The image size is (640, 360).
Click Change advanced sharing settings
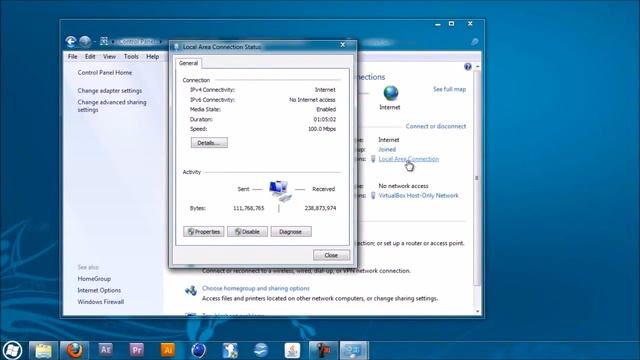coord(112,106)
